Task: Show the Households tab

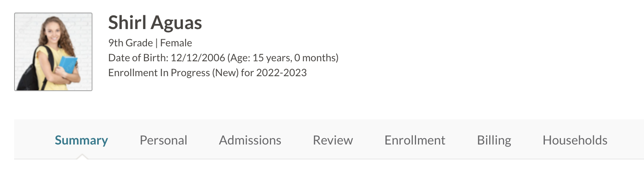Action: [575, 140]
